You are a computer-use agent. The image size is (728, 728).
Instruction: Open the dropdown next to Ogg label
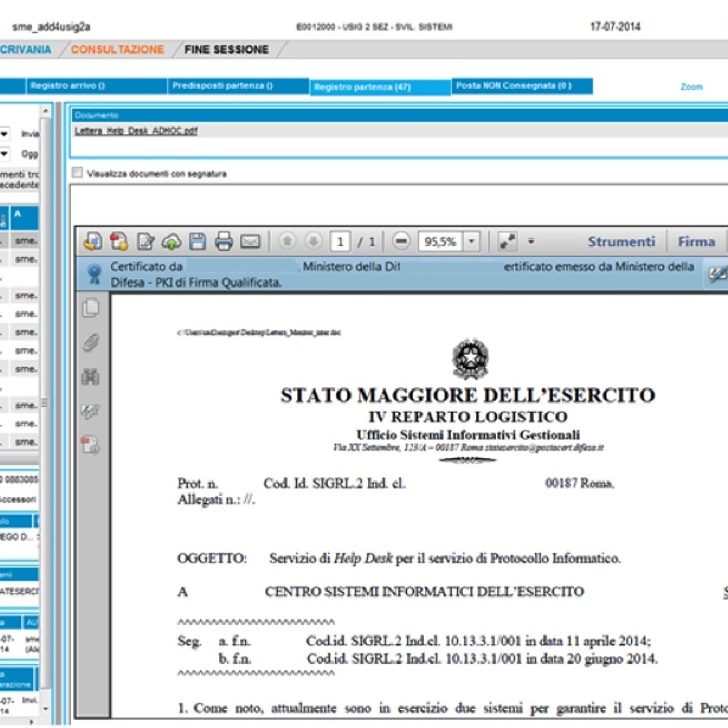(4, 153)
